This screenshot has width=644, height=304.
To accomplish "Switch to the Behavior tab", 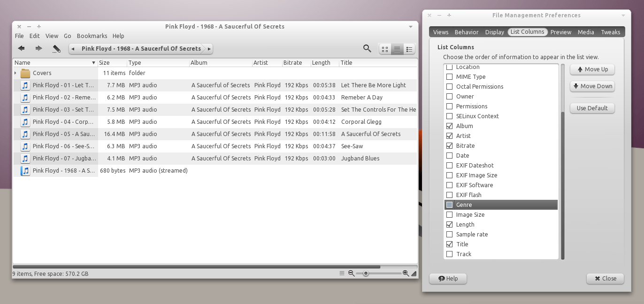I will pos(466,32).
